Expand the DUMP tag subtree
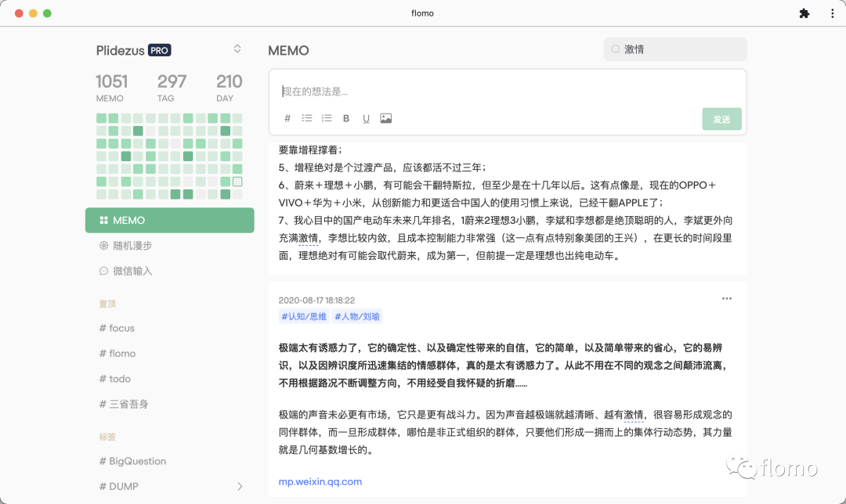 pos(240,487)
